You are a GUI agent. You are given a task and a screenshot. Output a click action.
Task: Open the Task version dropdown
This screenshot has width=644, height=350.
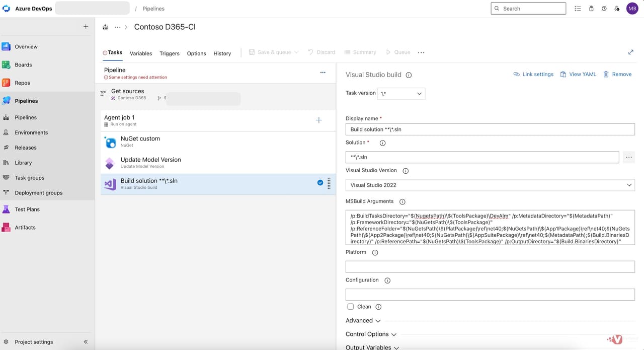[x=401, y=94]
